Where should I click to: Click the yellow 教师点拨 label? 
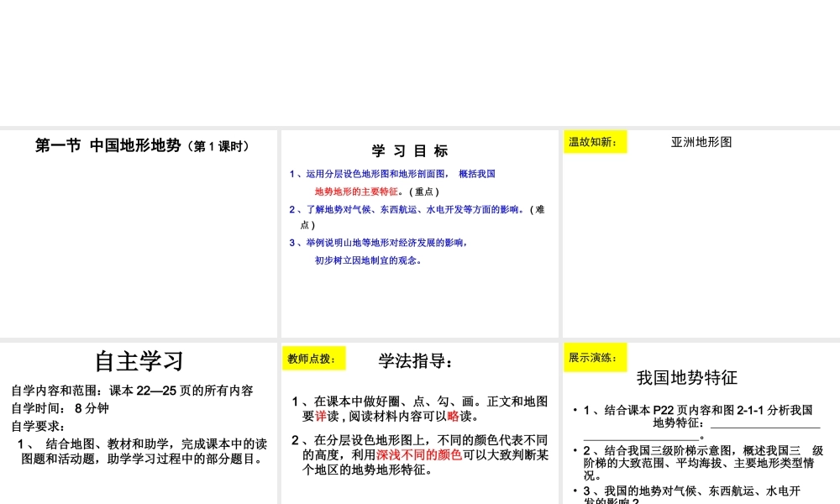coord(314,359)
